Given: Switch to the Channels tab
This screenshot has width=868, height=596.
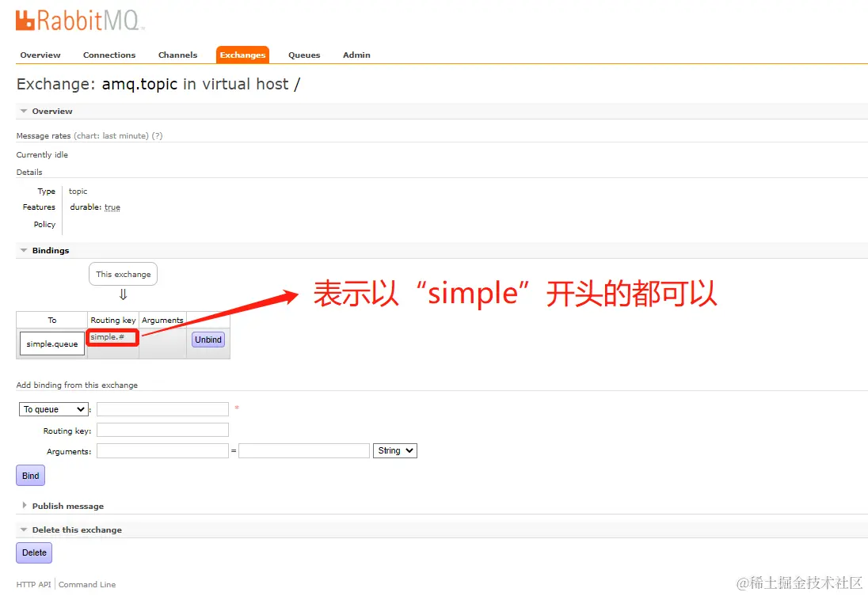Looking at the screenshot, I should (177, 55).
